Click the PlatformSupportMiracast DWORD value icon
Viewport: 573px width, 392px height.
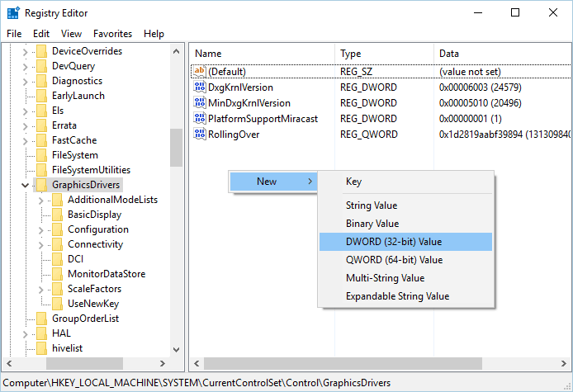pos(200,118)
